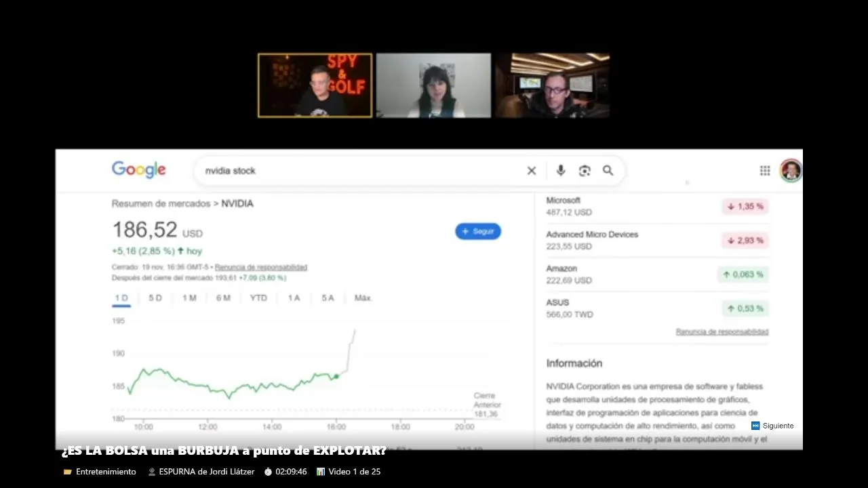Click Amazon's 0,063 % change badge
This screenshot has width=868, height=488.
pyautogui.click(x=743, y=274)
